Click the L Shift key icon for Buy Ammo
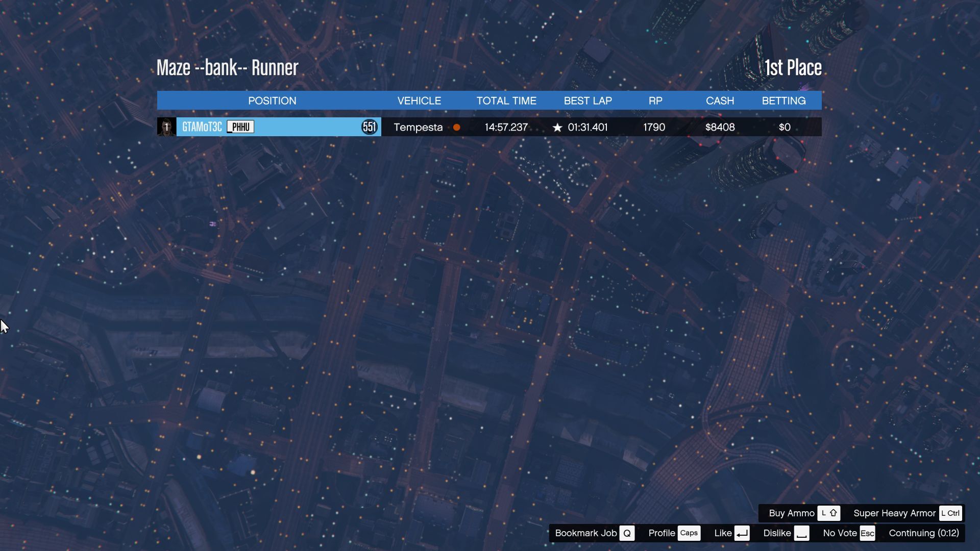This screenshot has height=551, width=980. [x=829, y=513]
